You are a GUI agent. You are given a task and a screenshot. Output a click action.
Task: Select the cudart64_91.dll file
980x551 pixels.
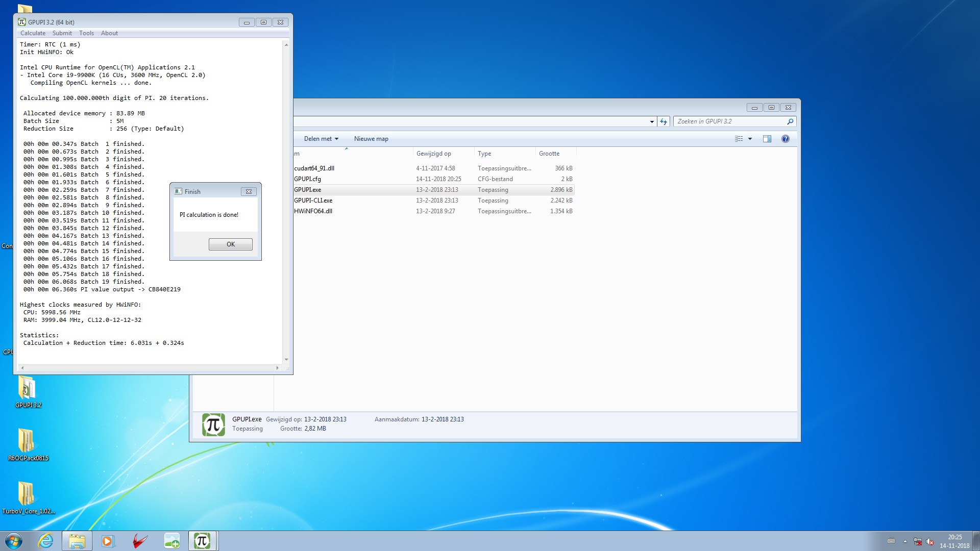(314, 168)
